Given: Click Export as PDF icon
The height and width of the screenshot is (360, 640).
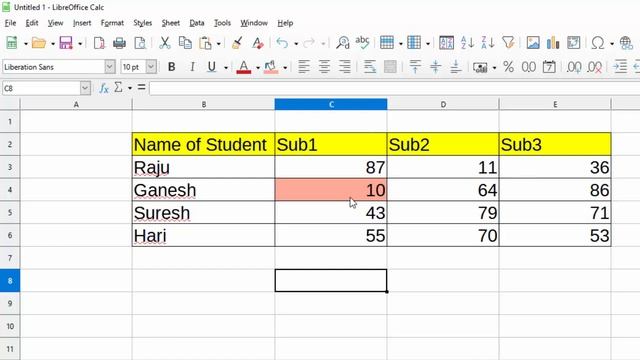Looking at the screenshot, I should (x=99, y=42).
